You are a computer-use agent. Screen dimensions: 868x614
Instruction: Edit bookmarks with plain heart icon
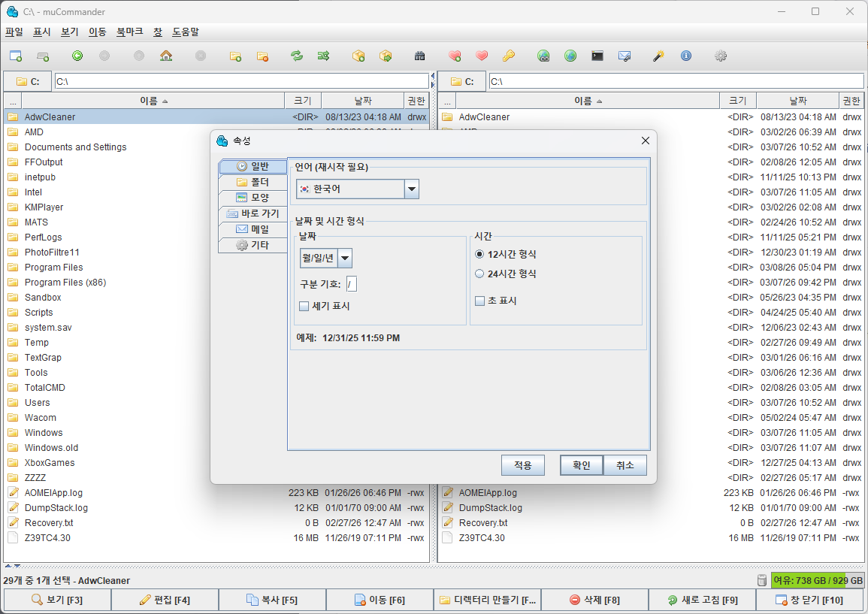click(482, 56)
